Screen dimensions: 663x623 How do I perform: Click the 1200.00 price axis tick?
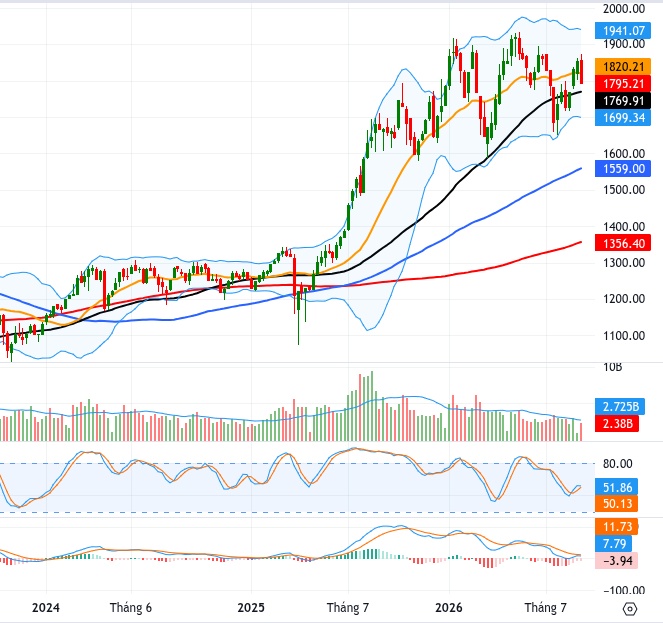(624, 299)
